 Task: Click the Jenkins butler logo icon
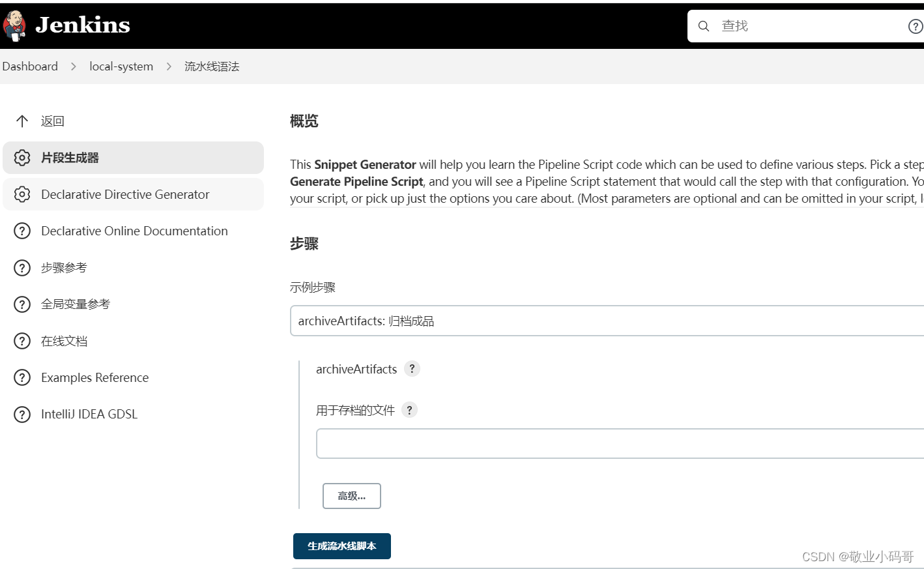click(x=14, y=25)
